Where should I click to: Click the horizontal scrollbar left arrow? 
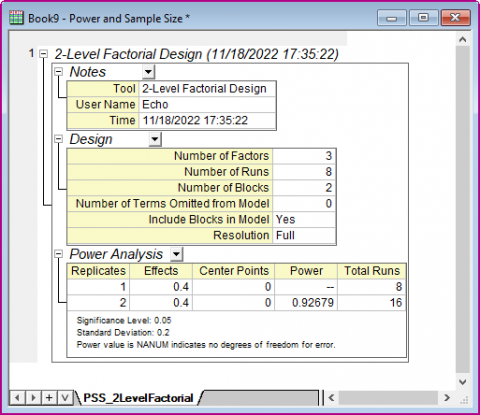331,398
